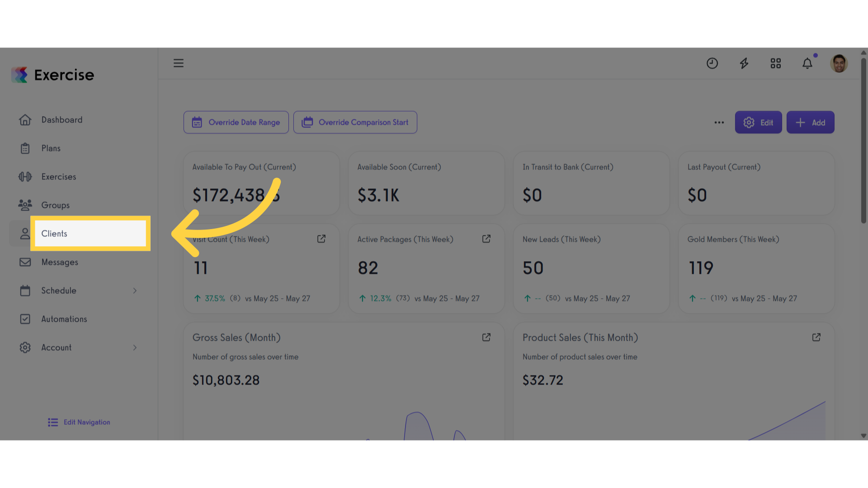Open the three-dots more options menu

(719, 122)
